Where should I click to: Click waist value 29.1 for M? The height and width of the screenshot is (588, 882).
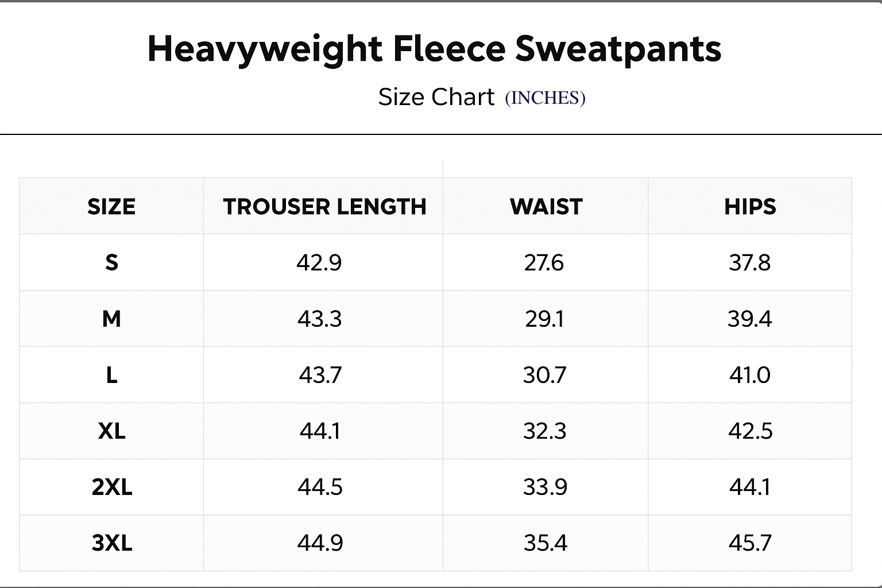tap(544, 319)
